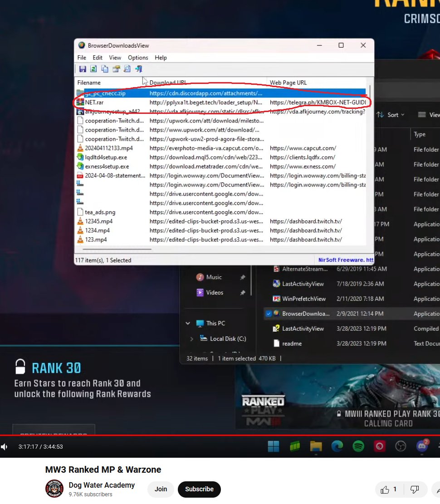Image resolution: width=440 pixels, height=504 pixels.
Task: Select the 1234.mp4 VLC icon
Action: (x=80, y=230)
